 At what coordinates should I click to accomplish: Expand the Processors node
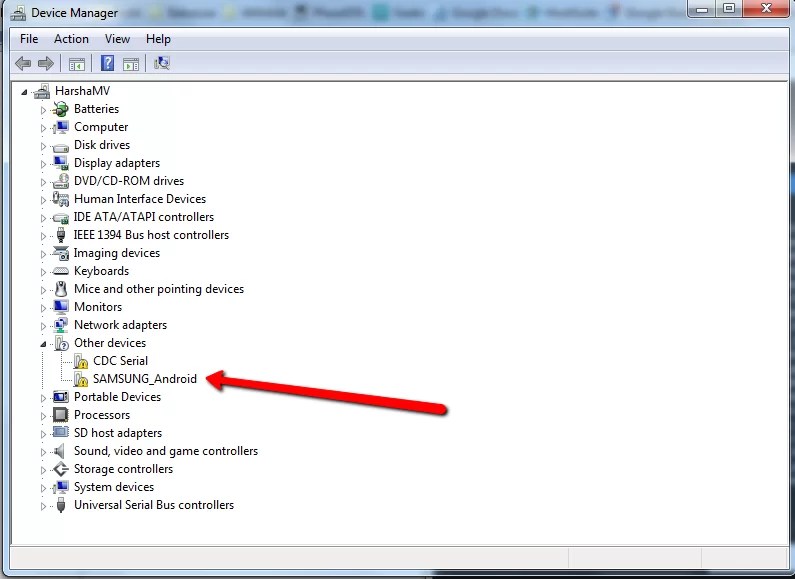[x=43, y=416]
